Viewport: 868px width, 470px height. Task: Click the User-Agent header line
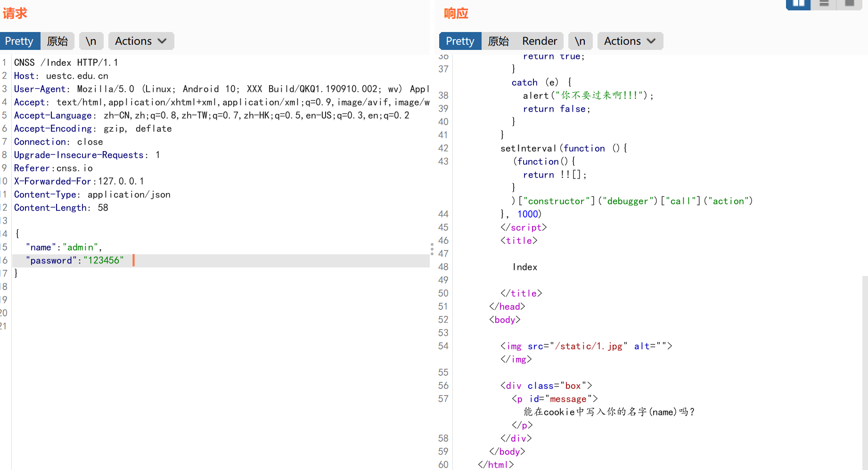click(221, 89)
